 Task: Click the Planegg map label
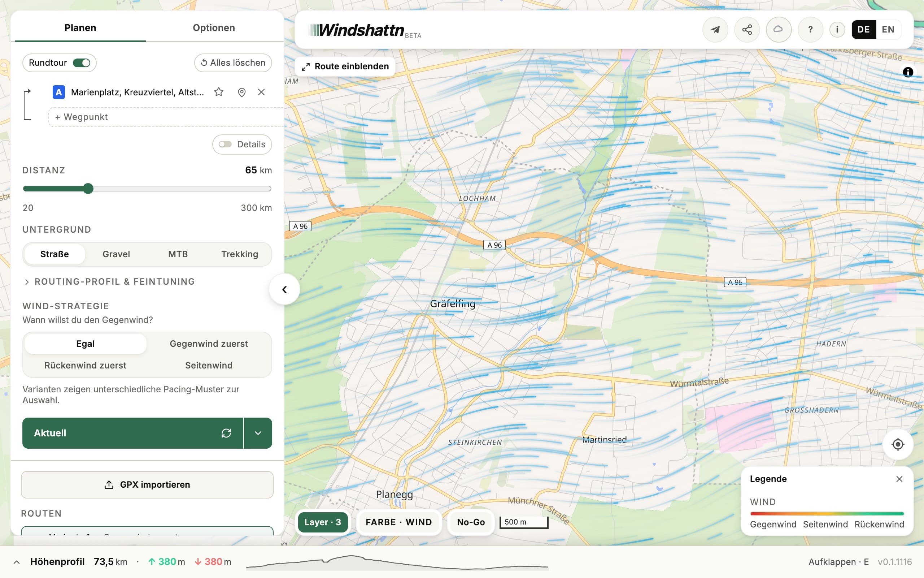[395, 494]
